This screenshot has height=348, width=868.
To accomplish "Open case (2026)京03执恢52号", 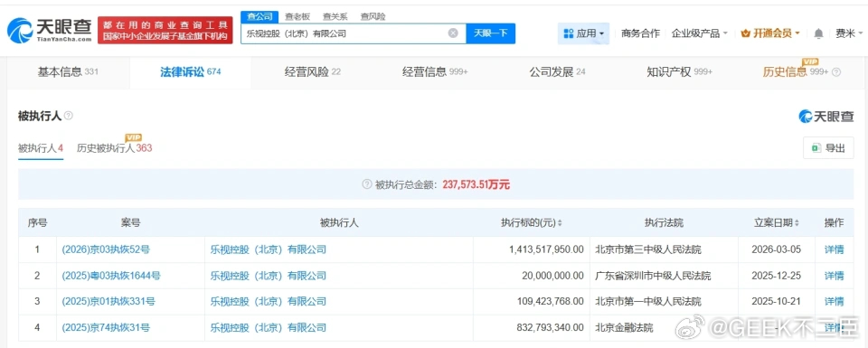I will pos(106,249).
